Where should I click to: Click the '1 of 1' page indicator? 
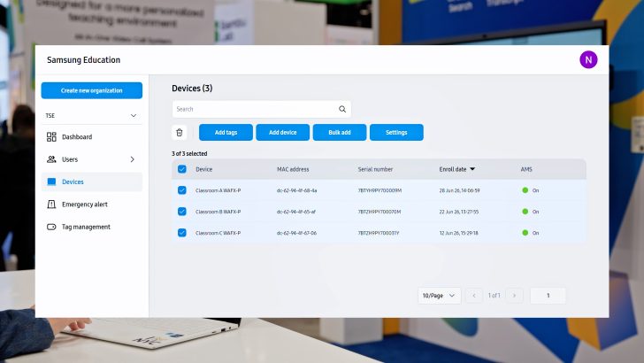click(x=494, y=296)
